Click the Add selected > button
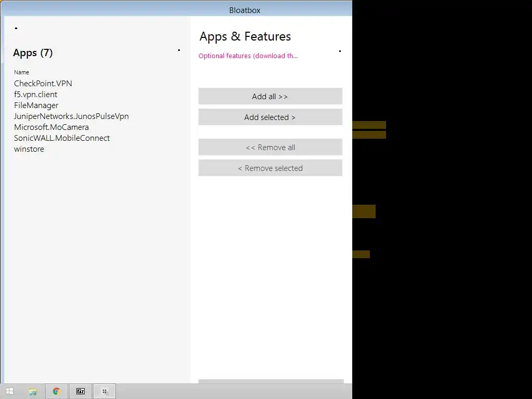The image size is (532, 399). (x=270, y=117)
